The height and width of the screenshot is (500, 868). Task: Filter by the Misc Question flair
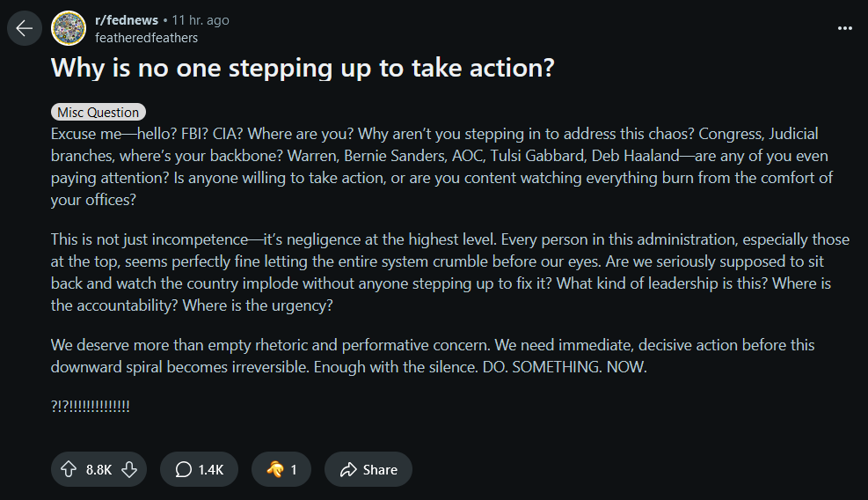[98, 112]
